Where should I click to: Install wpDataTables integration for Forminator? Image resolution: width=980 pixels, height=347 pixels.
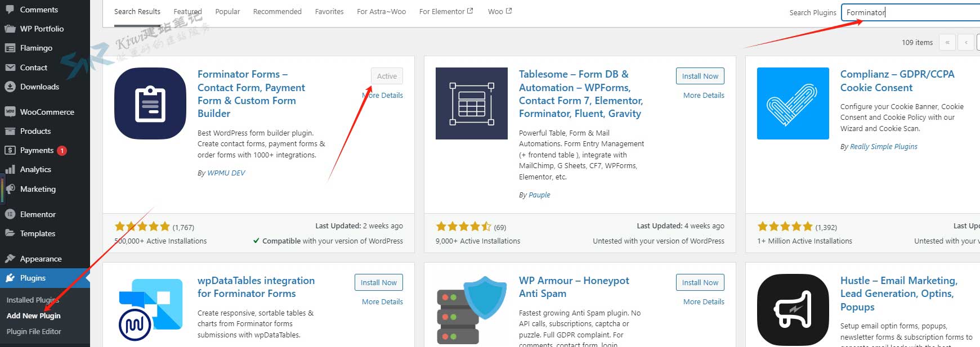378,283
